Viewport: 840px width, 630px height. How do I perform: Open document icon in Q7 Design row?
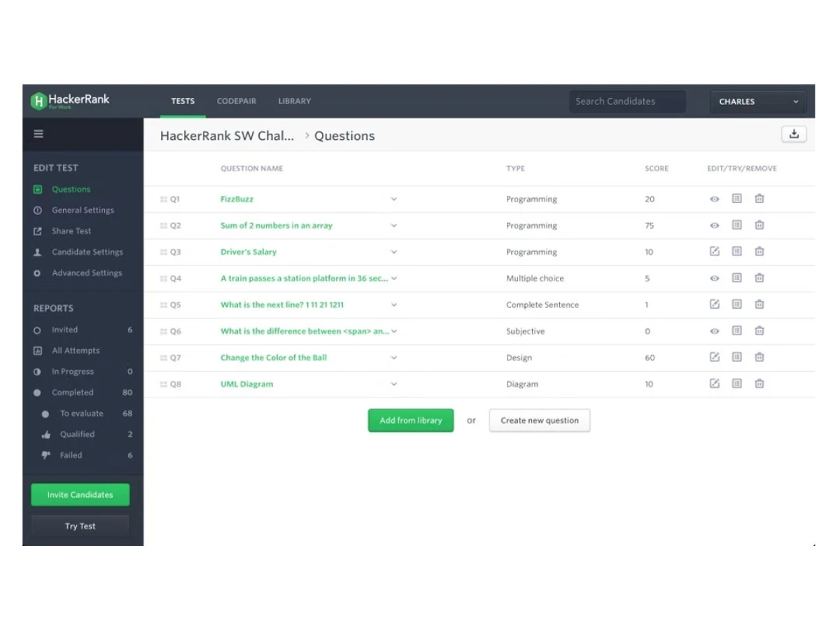click(x=736, y=357)
